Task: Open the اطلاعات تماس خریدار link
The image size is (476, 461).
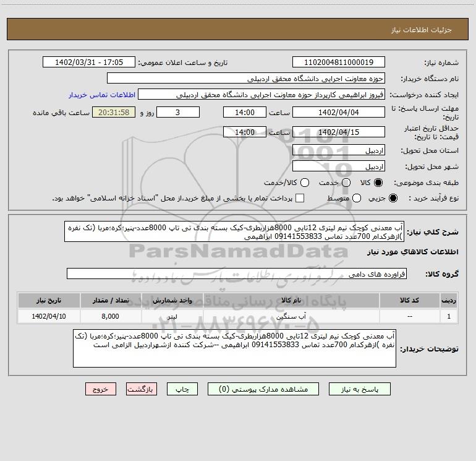Action: [102, 95]
